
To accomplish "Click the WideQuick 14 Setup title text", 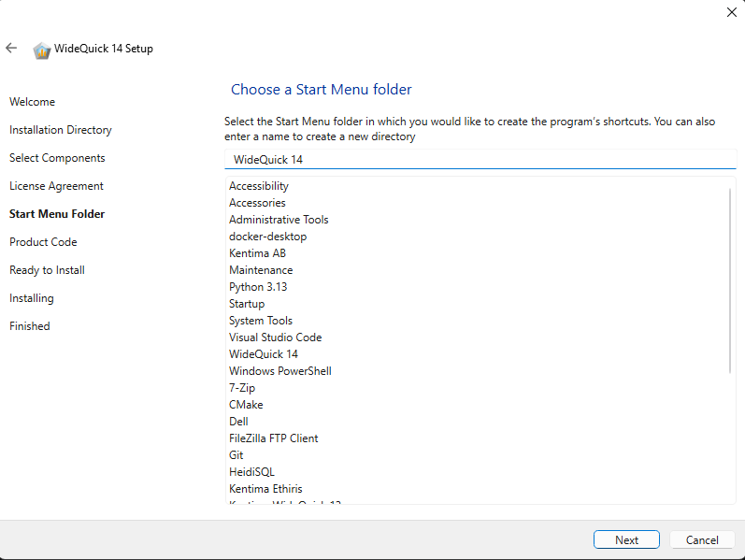I will click(x=104, y=49).
